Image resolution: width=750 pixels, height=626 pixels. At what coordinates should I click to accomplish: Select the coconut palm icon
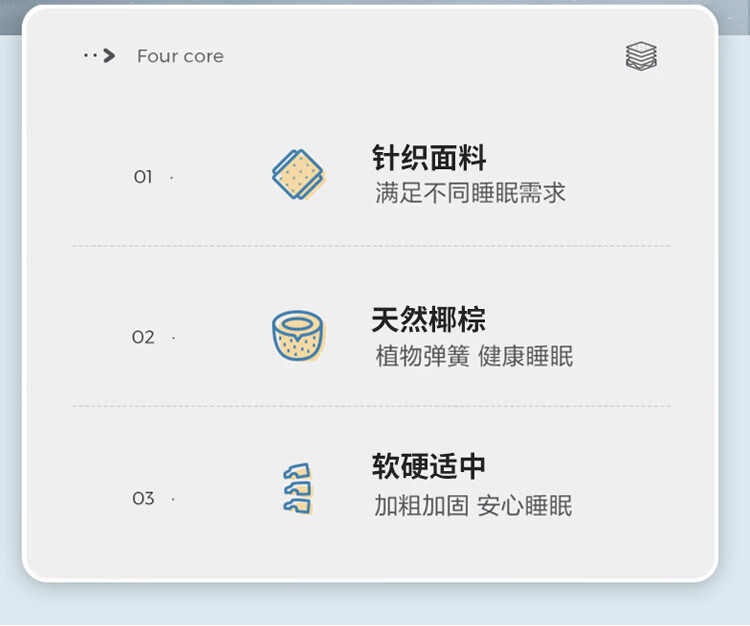coord(298,336)
